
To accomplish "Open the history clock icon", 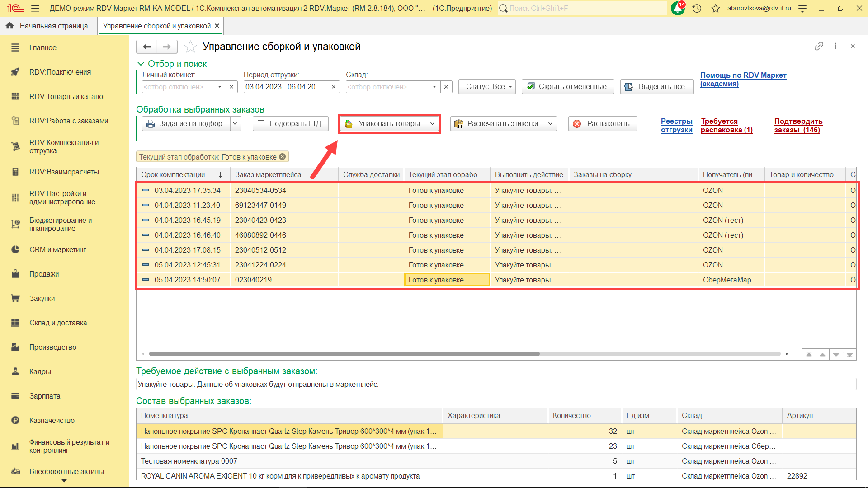I will click(x=697, y=8).
